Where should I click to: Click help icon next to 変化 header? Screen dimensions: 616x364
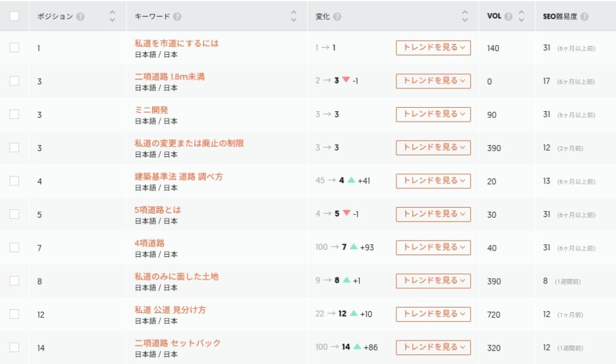click(x=337, y=17)
